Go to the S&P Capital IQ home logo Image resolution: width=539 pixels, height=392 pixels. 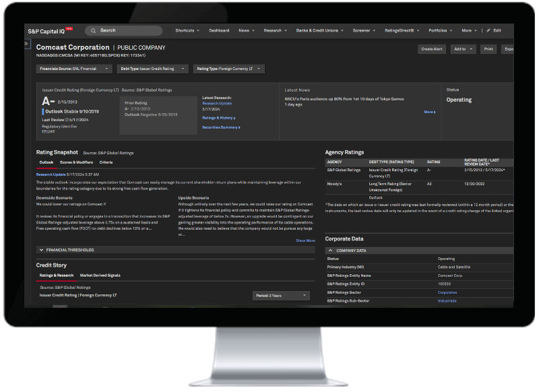pos(50,31)
